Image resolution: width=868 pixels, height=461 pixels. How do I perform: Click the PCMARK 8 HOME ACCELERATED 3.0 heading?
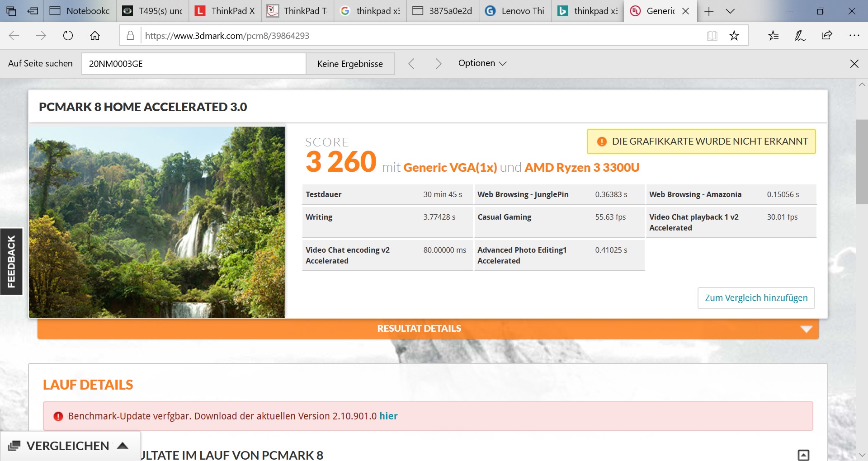[x=143, y=107]
